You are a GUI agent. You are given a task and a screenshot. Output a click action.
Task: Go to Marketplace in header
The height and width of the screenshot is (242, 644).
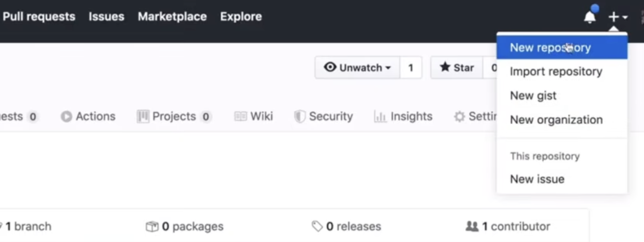pyautogui.click(x=172, y=17)
